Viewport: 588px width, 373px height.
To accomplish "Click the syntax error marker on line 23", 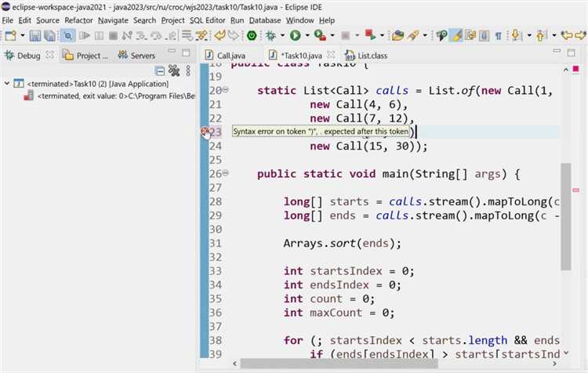I will [x=205, y=132].
